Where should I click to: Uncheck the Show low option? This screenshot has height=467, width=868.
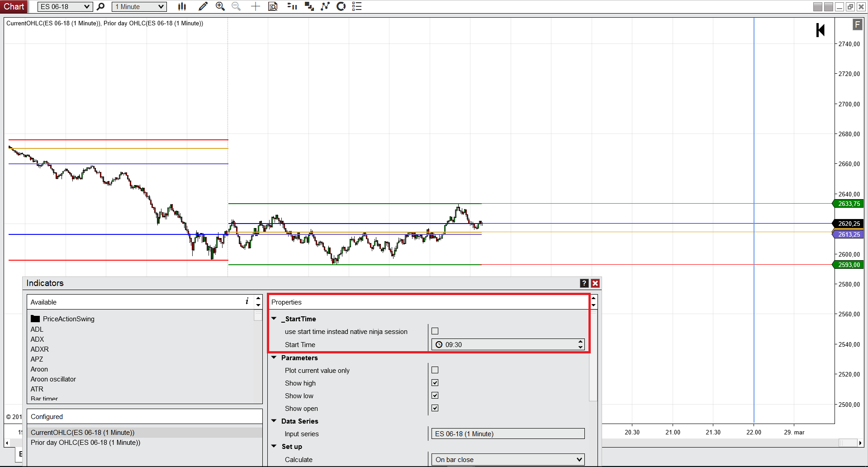pyautogui.click(x=435, y=396)
